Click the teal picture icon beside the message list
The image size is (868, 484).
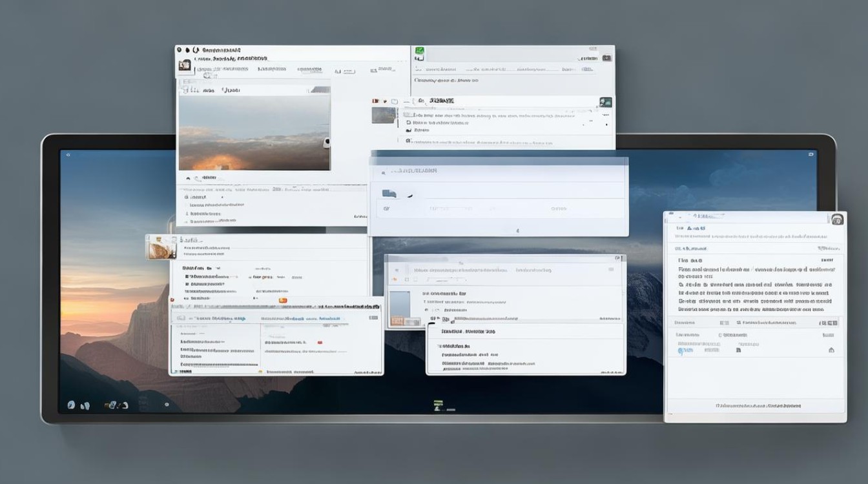(x=605, y=103)
